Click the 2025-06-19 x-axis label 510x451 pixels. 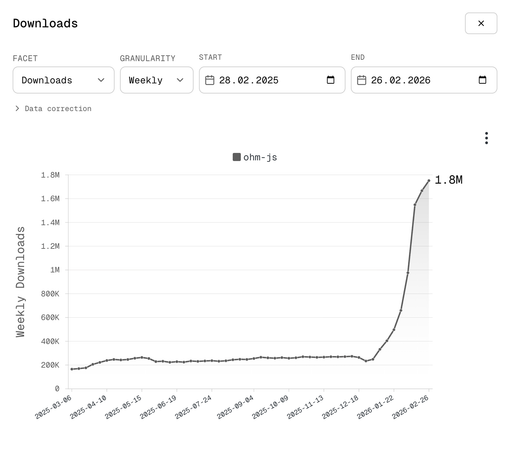coord(158,407)
